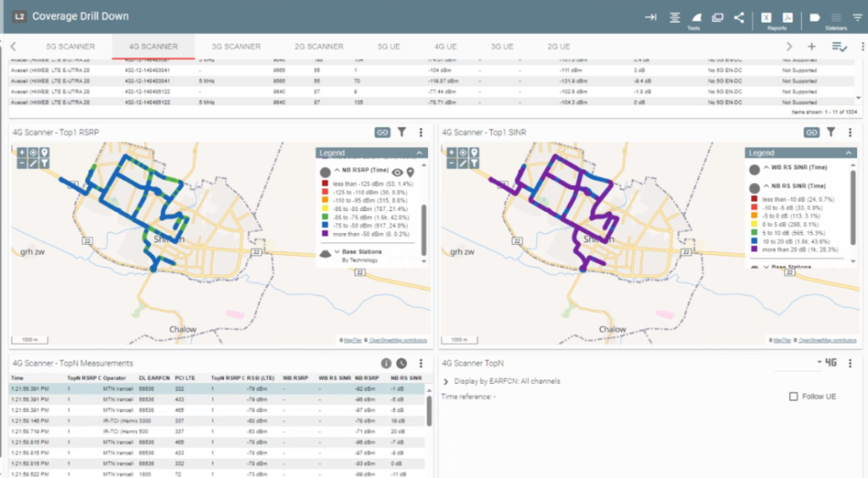Click the filter icon on Top1 RSRP panel
The image size is (868, 478).
pos(402,132)
